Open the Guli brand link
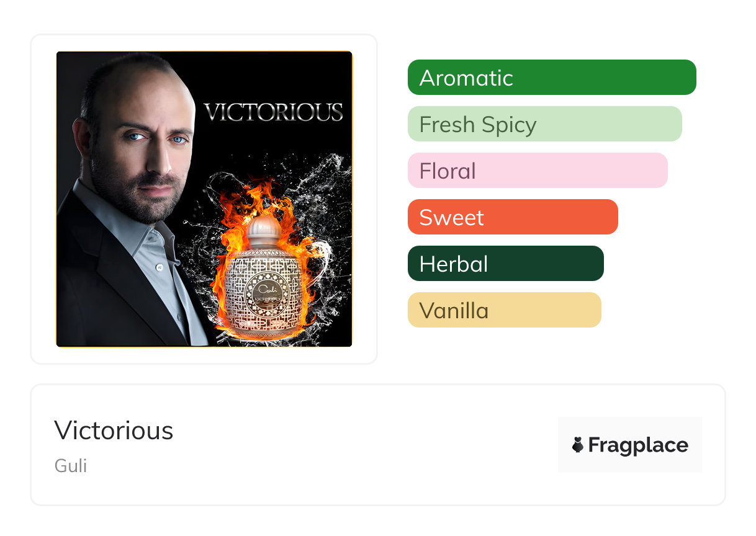The image size is (756, 536). pyautogui.click(x=71, y=465)
